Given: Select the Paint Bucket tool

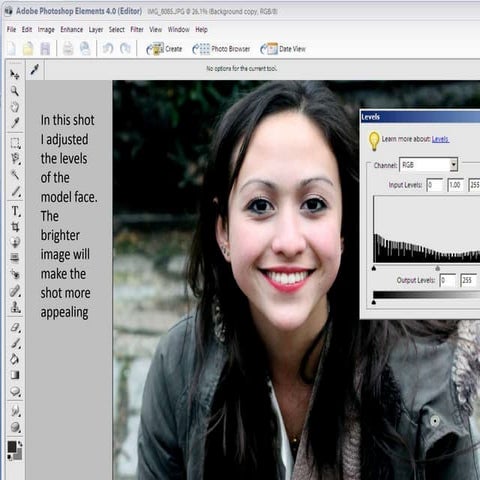Looking at the screenshot, I should tap(15, 359).
